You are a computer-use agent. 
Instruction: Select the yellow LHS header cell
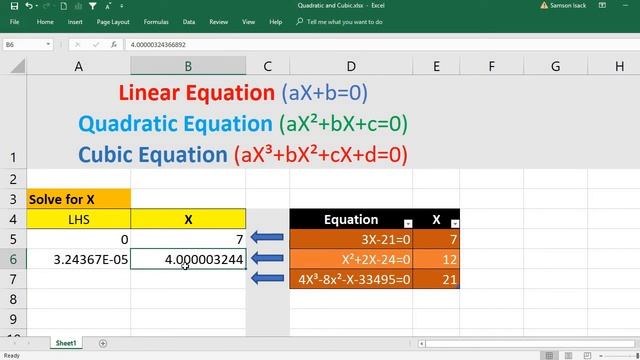(79, 219)
